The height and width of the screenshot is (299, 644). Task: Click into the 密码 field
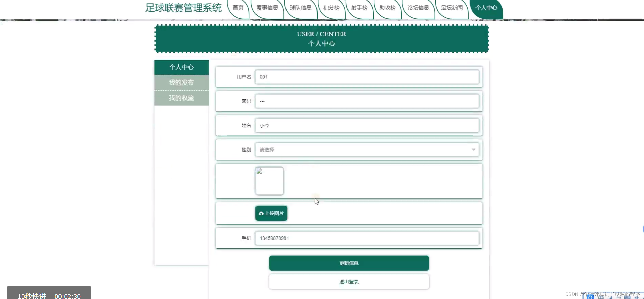367,101
